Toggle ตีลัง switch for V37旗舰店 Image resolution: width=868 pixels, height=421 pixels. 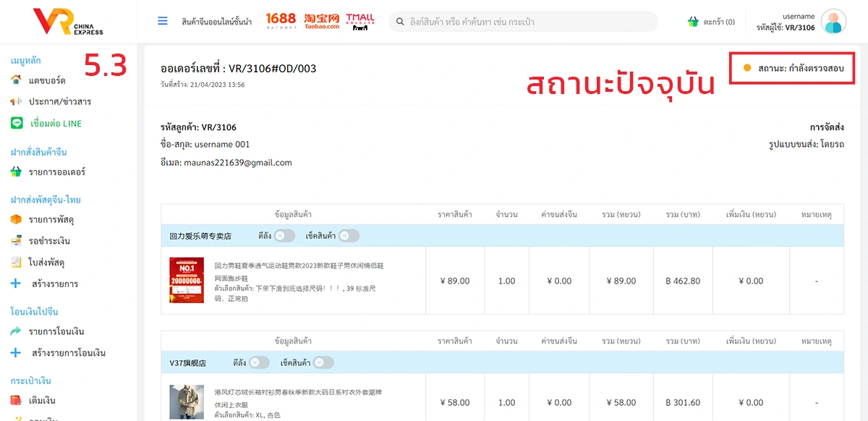[x=259, y=363]
